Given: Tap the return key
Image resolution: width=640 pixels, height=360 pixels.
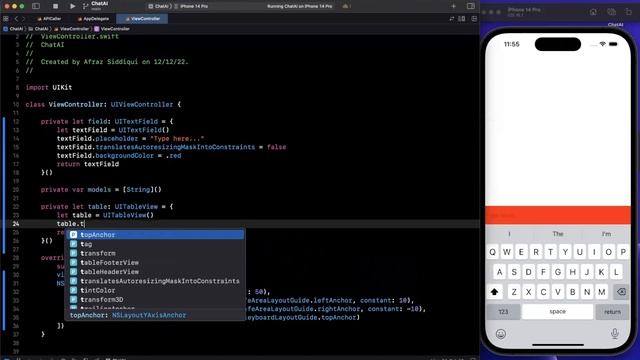Looking at the screenshot, I should tap(612, 311).
